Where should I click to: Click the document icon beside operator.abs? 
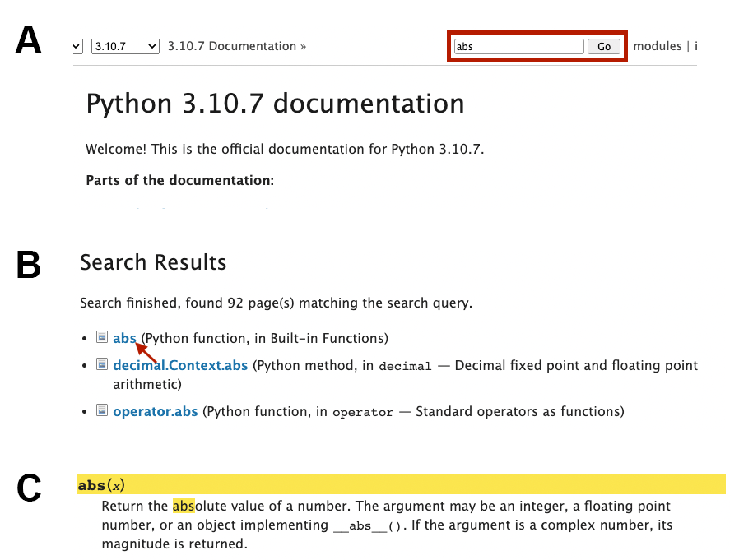(x=102, y=410)
